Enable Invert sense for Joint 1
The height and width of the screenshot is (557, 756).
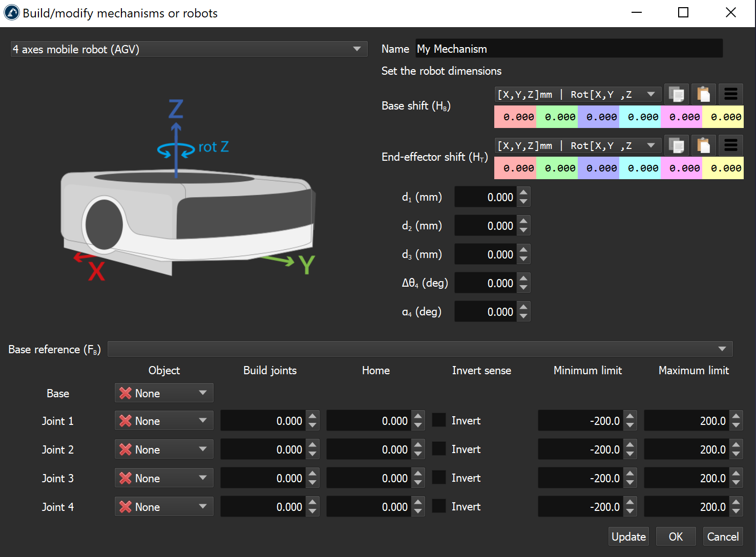(438, 420)
